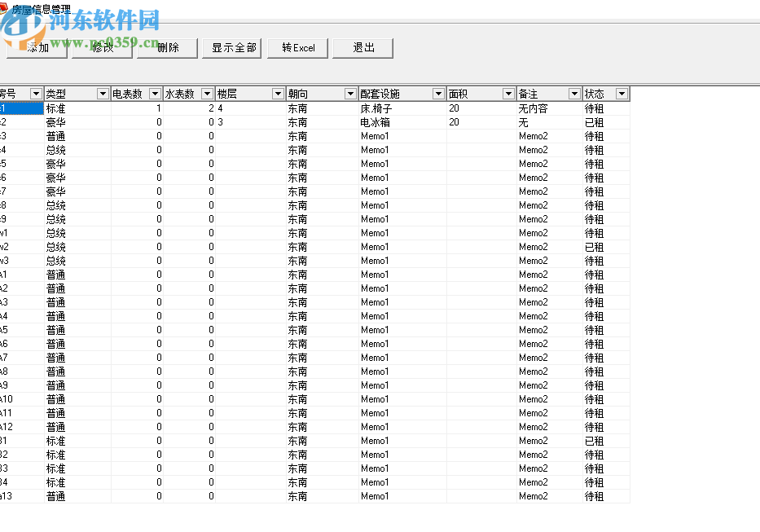Viewport: 760px width, 532px height.
Task: Open the 房号 column filter dropdown
Action: [36, 94]
